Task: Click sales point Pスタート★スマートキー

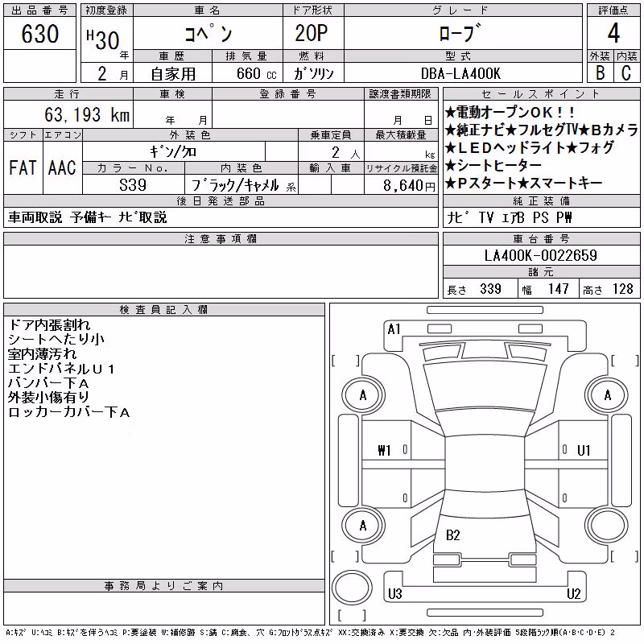Action: click(524, 183)
